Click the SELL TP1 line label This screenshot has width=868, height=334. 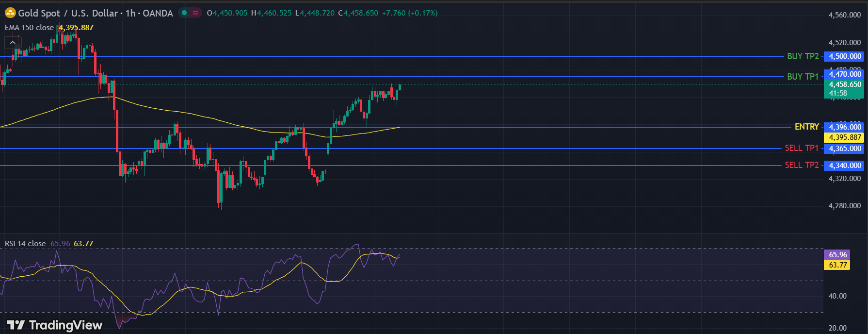(801, 148)
